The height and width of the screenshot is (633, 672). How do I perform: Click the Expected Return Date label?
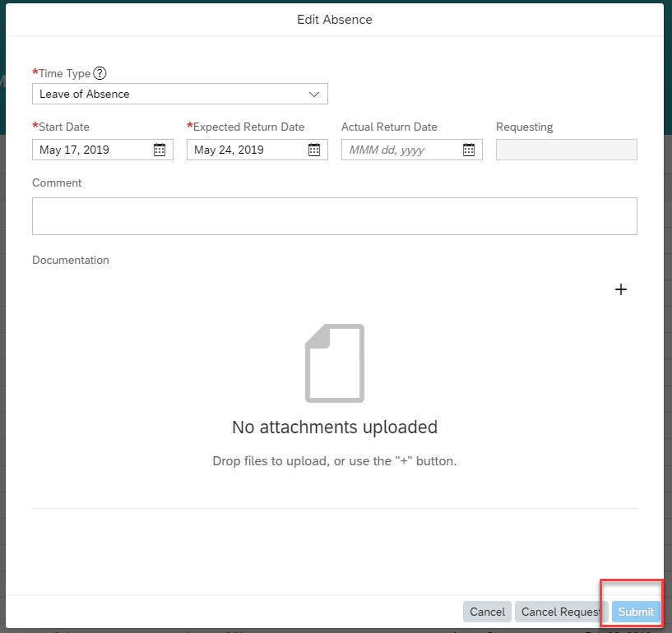point(248,127)
